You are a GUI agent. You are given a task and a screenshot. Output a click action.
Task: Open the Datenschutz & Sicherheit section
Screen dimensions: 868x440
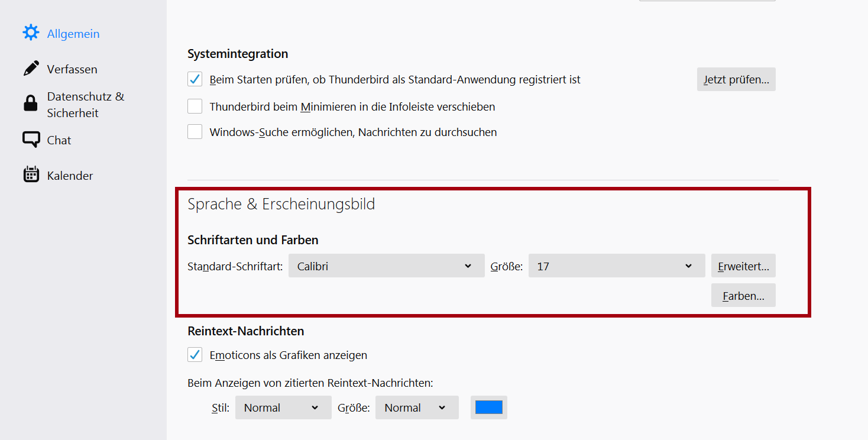[x=86, y=105]
